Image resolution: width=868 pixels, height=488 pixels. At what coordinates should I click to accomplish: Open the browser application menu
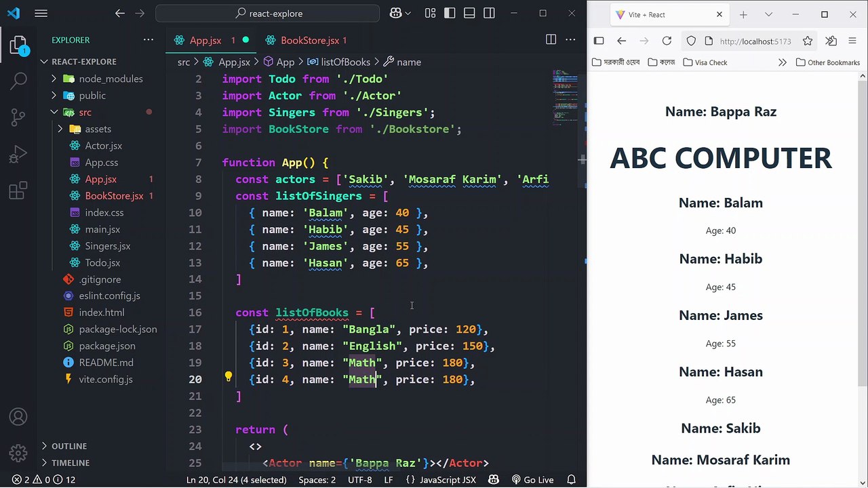pos(852,41)
